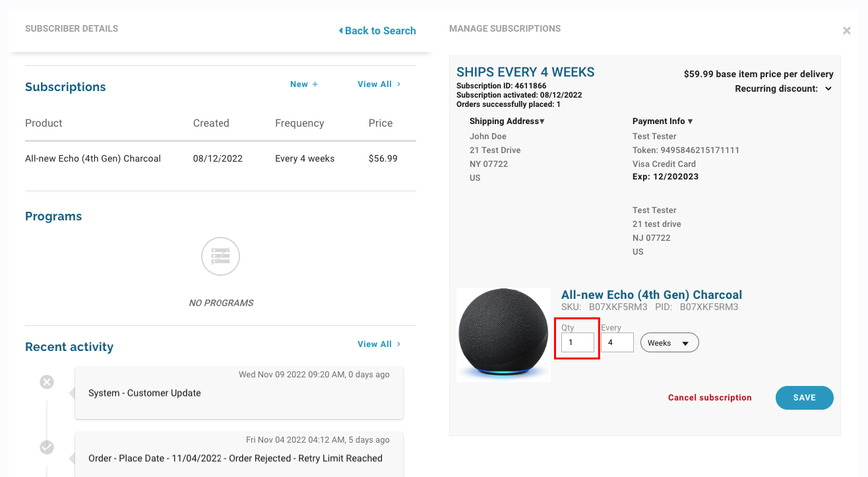The width and height of the screenshot is (868, 477).
Task: Click the Qty input field
Action: tap(578, 342)
